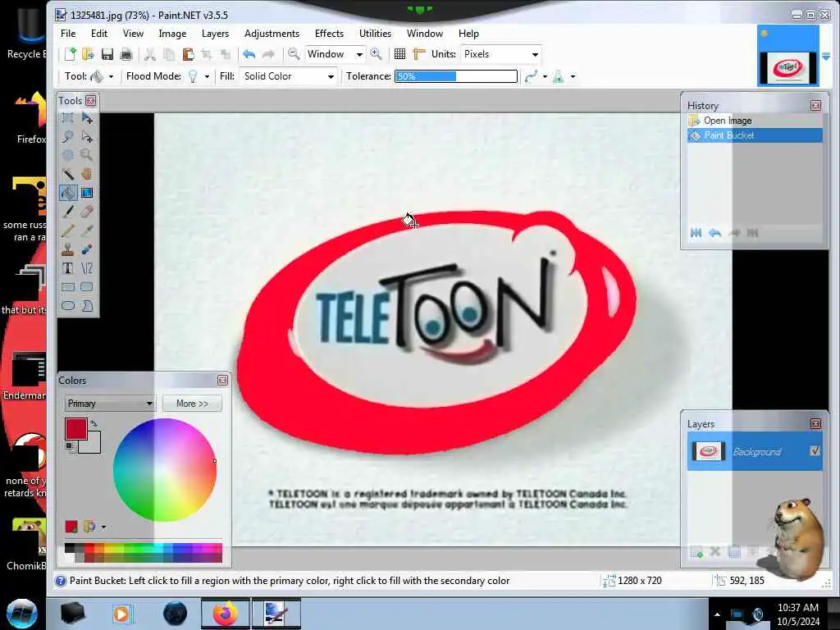Click the New image toolbar icon

(x=71, y=54)
